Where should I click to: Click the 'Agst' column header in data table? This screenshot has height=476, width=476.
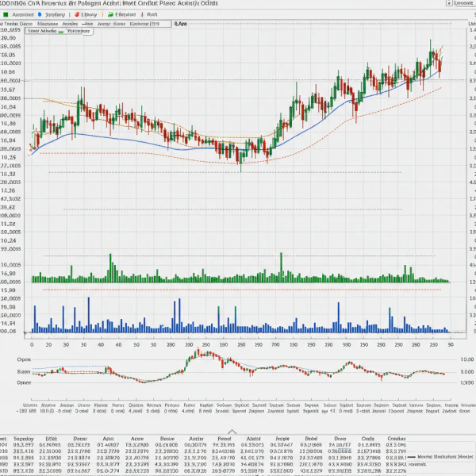point(109,439)
